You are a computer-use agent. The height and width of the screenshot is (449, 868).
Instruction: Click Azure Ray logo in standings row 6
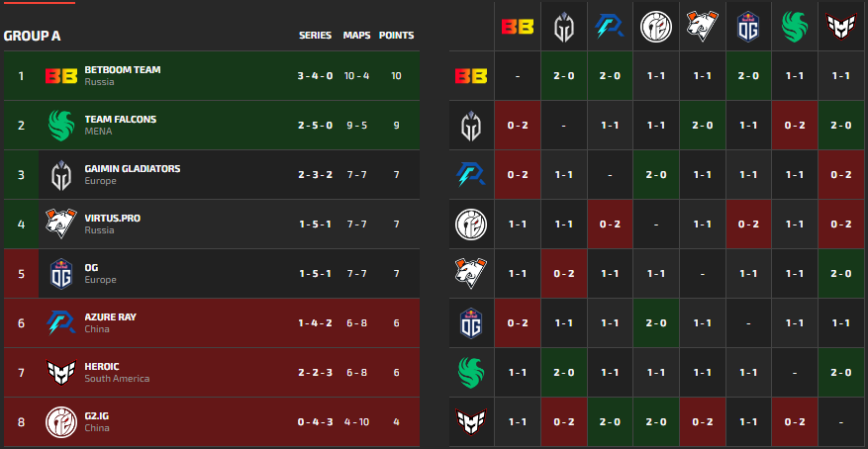(61, 323)
